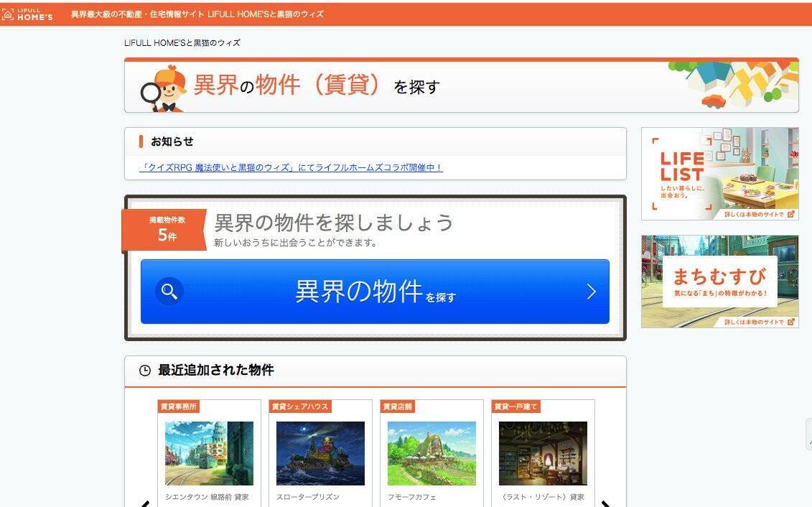Open the クイズRPG collaboration announcement link
This screenshot has width=812, height=507.
pos(291,168)
